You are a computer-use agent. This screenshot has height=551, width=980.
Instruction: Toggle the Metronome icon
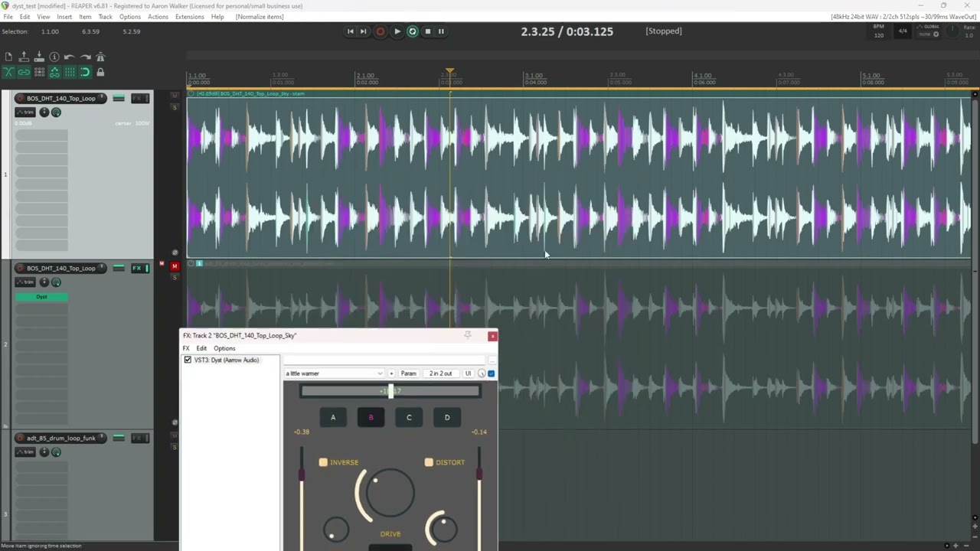tap(100, 57)
